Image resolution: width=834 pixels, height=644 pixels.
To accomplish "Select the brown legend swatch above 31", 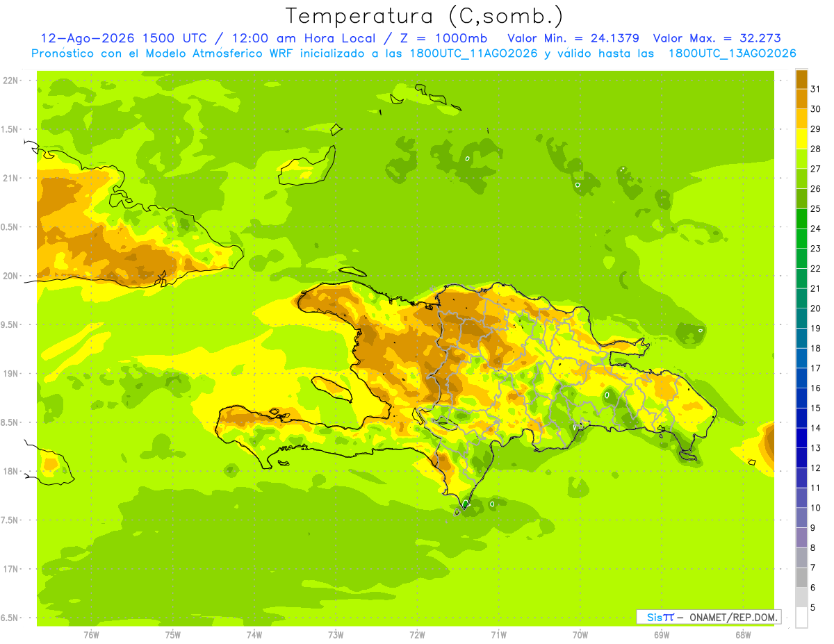I will (x=801, y=79).
